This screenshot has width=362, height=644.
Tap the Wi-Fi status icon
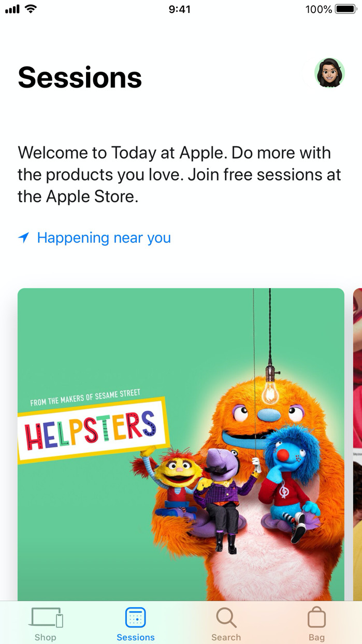tap(31, 9)
